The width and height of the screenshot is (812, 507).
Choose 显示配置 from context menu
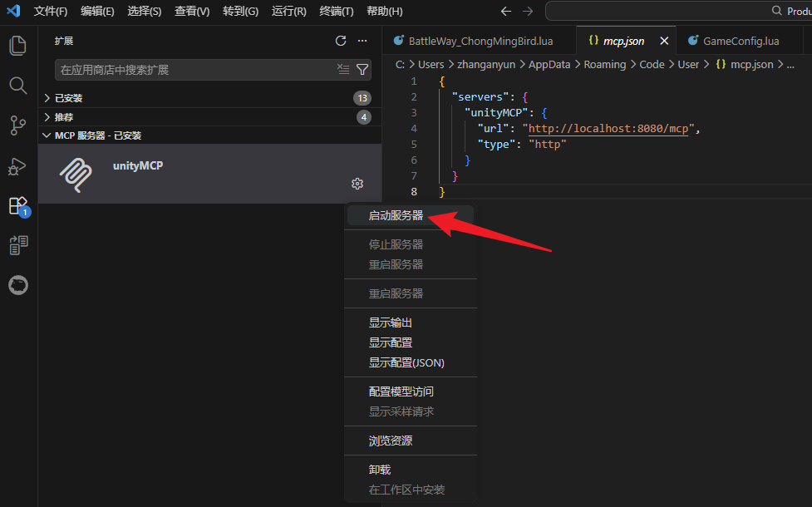[x=410, y=342]
